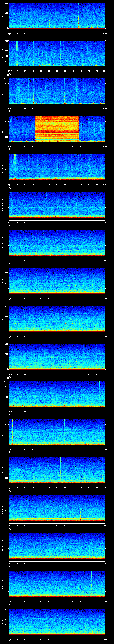Click the 18:00 end label of noise-burst panel
Screen dimensions: 114x644
pos(105,147)
